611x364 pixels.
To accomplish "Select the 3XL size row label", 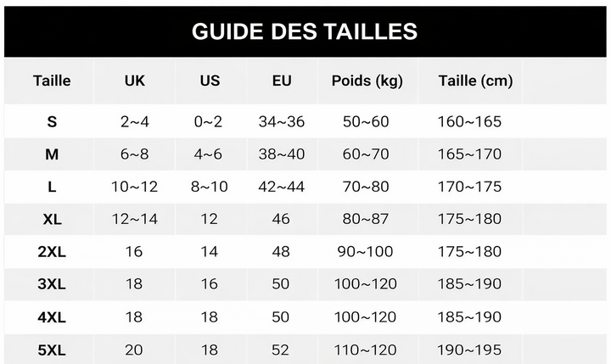I will (52, 284).
